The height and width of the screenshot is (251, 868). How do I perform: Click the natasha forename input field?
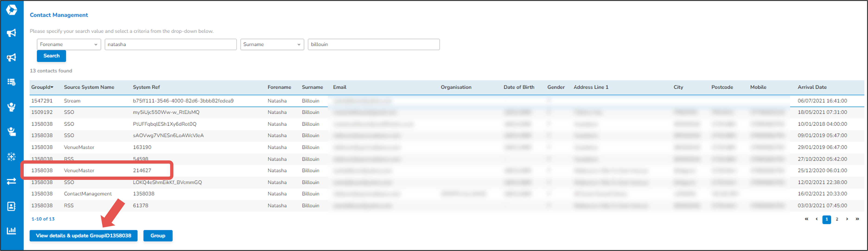[x=170, y=44]
